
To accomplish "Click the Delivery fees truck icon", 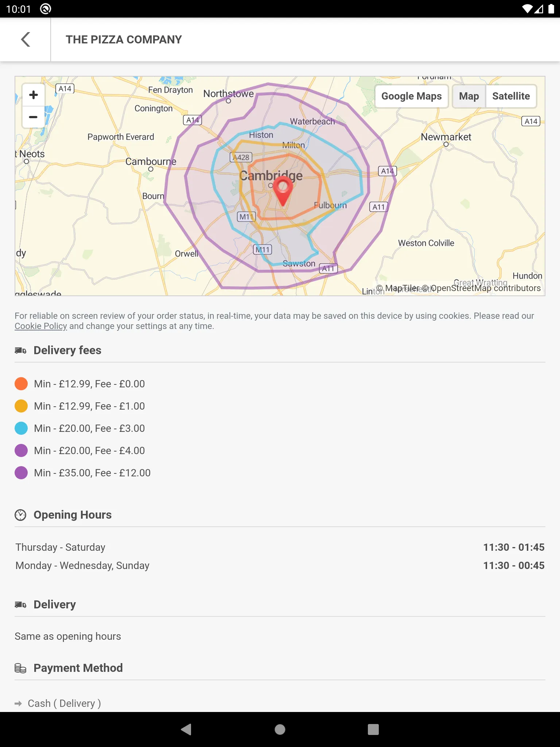I will coord(20,351).
